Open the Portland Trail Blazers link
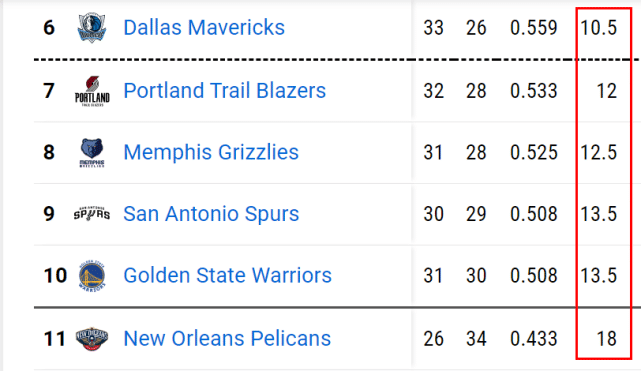 coord(225,91)
